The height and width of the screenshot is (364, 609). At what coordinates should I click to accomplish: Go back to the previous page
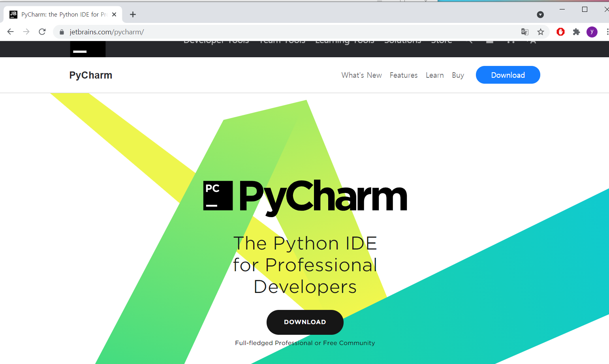(x=11, y=32)
